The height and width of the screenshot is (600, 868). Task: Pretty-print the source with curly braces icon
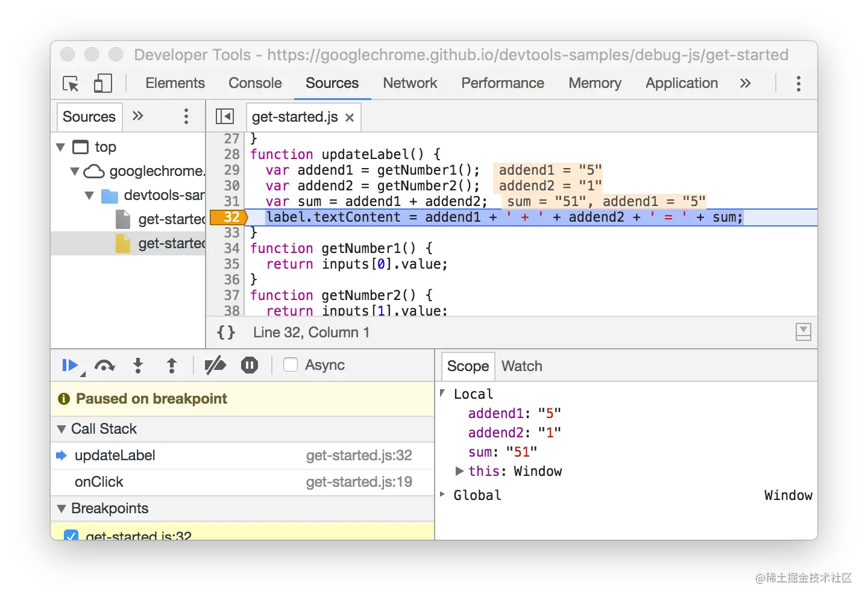point(226,333)
